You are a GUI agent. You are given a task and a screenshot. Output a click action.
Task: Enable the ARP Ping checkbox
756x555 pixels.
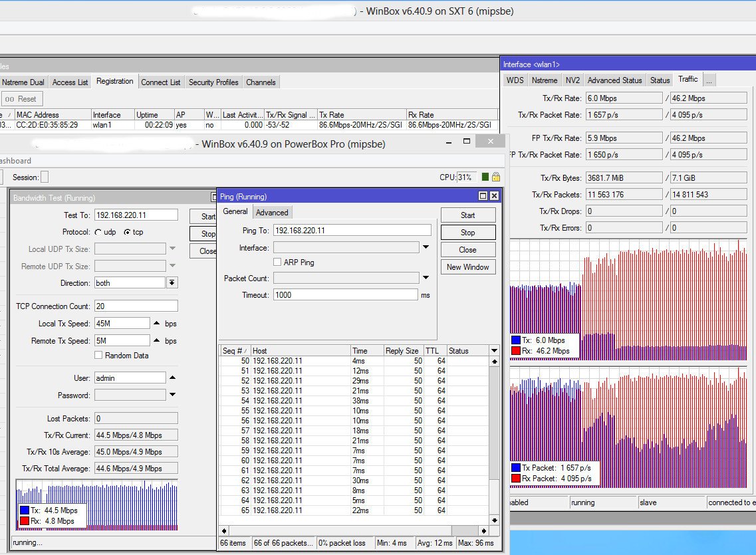click(277, 262)
